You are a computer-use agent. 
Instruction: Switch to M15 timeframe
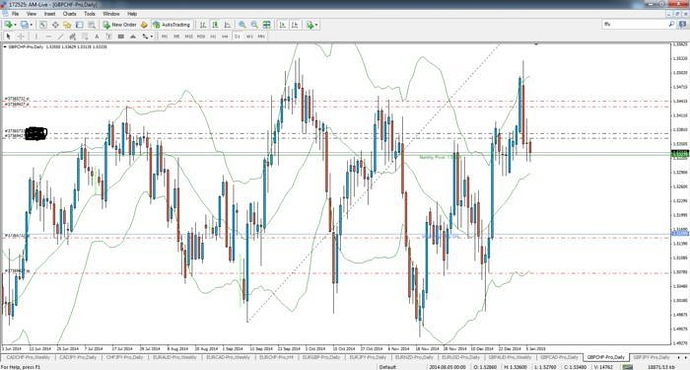[x=189, y=37]
